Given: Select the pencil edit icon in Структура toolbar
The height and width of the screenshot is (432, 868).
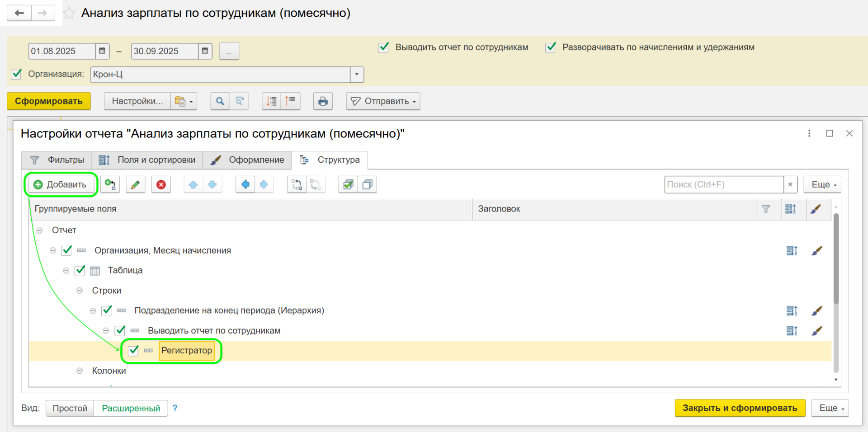Looking at the screenshot, I should pos(135,184).
